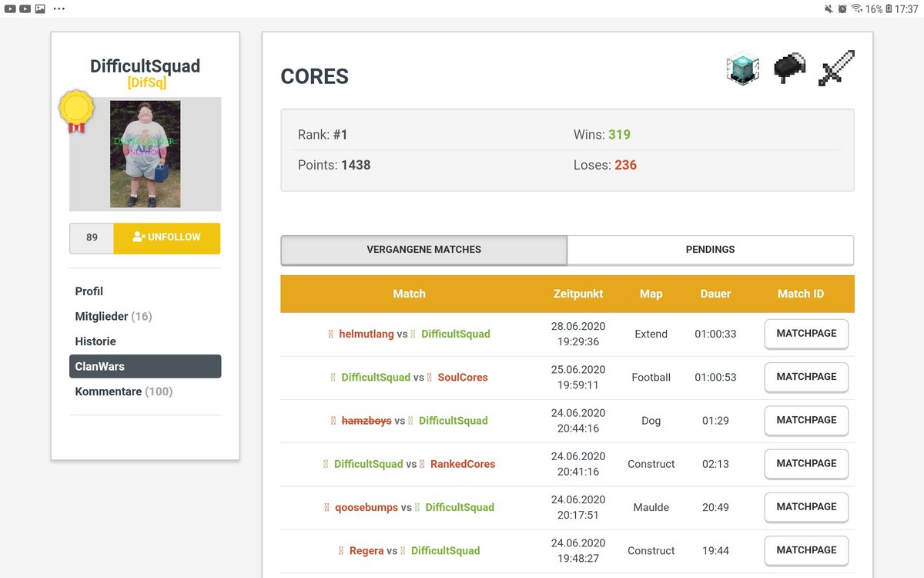Screen dimensions: 924x578
Task: Open the struck-through hamzboys clan link
Action: coord(367,421)
